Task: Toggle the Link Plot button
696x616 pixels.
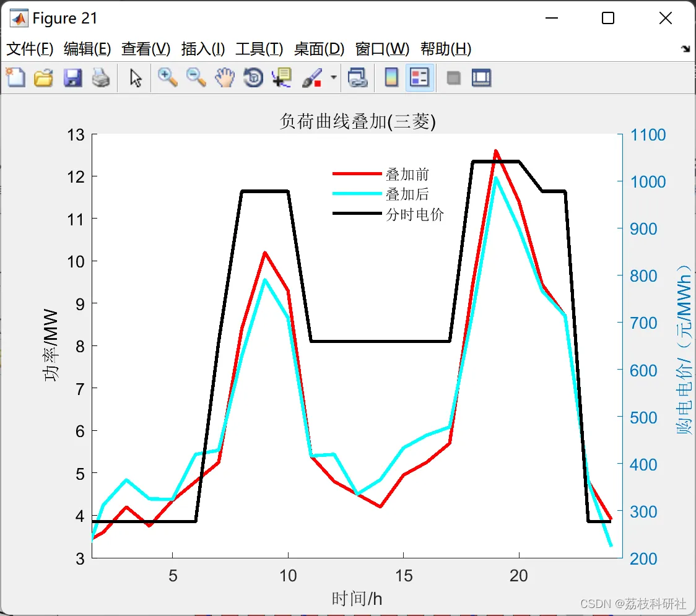Action: pos(357,77)
